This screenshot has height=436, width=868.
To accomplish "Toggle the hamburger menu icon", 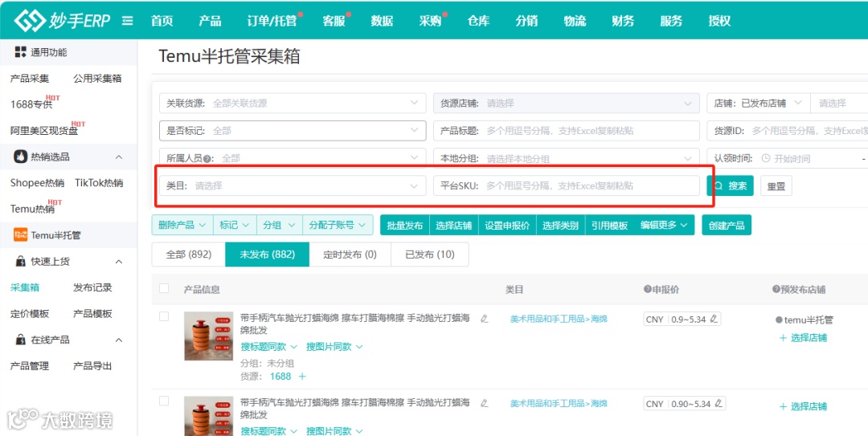I will click(127, 21).
